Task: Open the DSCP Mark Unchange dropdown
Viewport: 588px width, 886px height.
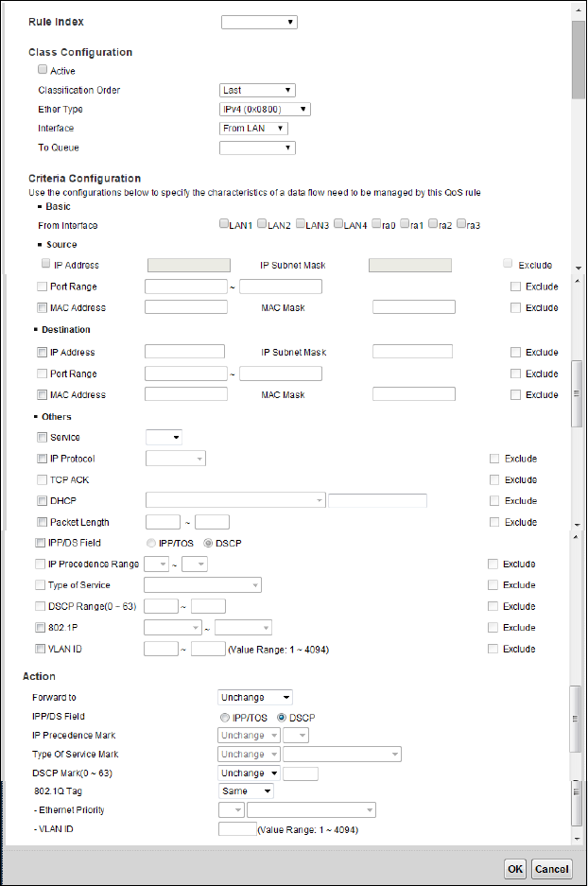Action: (249, 773)
